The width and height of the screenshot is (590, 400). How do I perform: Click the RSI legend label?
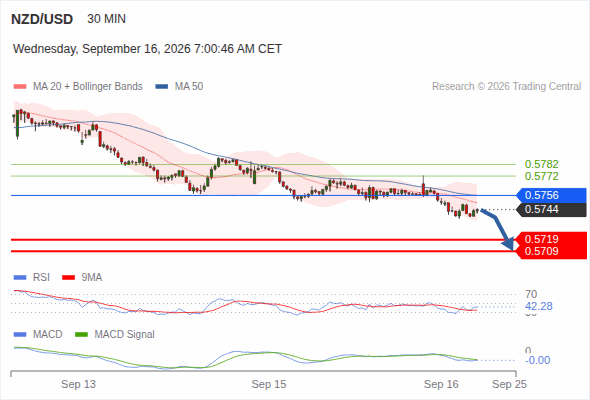coord(41,278)
